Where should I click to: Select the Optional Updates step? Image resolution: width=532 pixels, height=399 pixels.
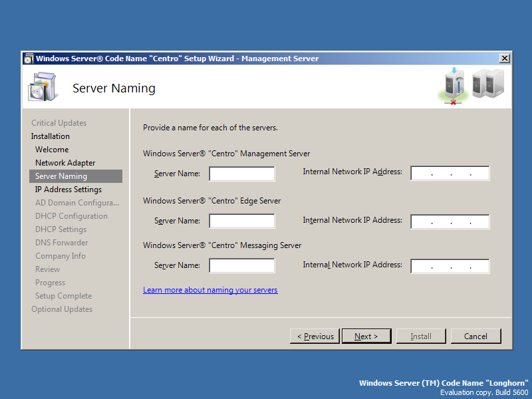point(62,309)
